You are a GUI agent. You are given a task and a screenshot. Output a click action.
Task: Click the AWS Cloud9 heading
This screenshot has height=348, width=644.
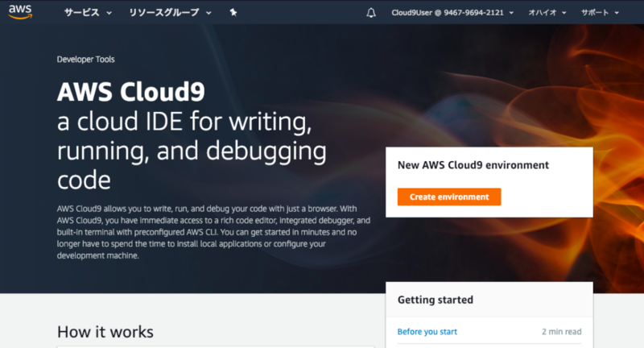coord(131,91)
